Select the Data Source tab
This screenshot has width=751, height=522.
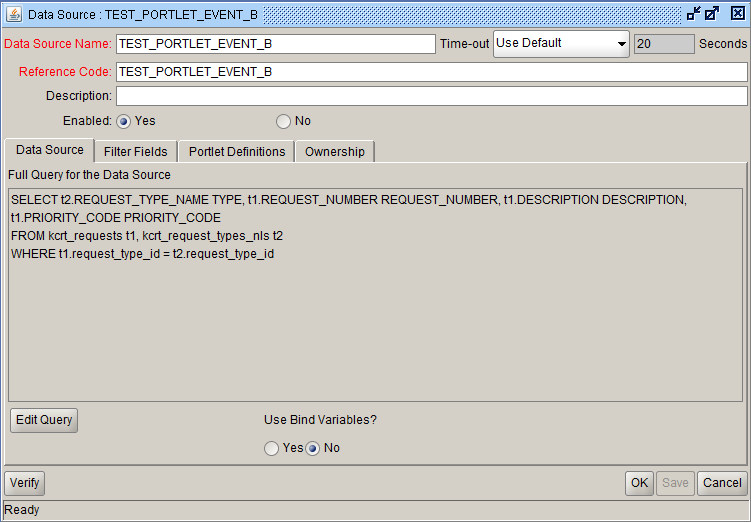click(50, 150)
